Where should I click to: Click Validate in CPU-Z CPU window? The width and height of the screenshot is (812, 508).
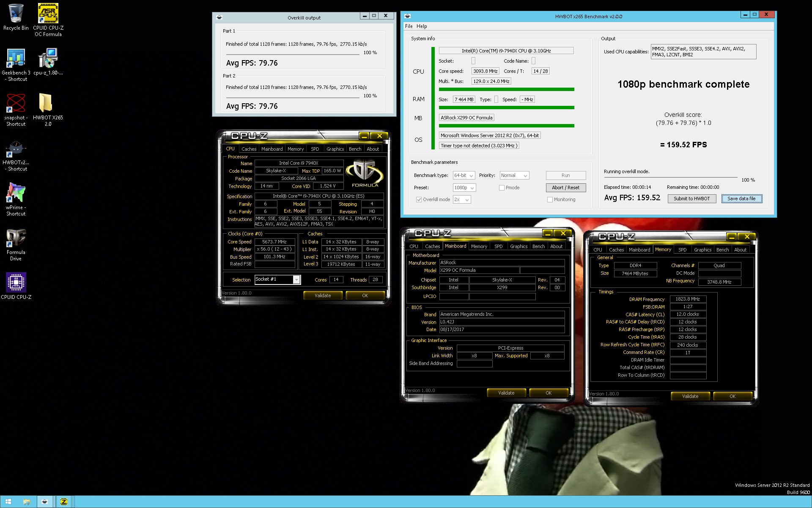tap(323, 295)
